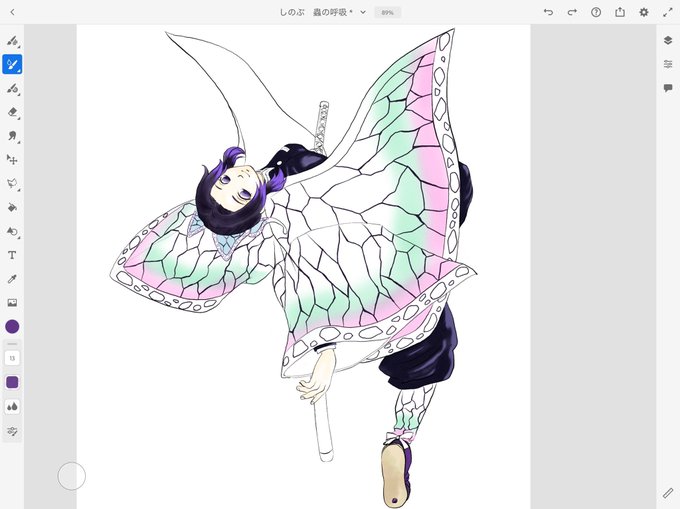Select the active live brush tool
The height and width of the screenshot is (509, 680).
click(x=12, y=65)
